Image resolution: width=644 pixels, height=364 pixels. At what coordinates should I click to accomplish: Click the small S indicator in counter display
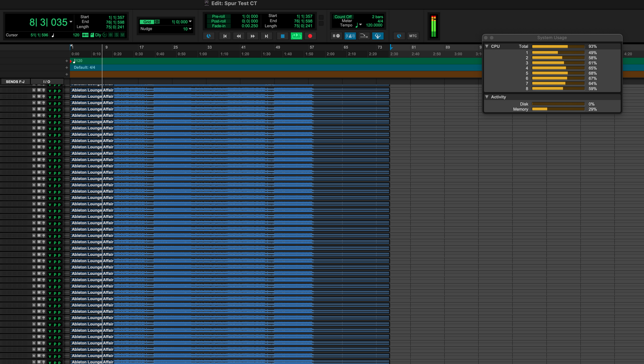tap(117, 35)
